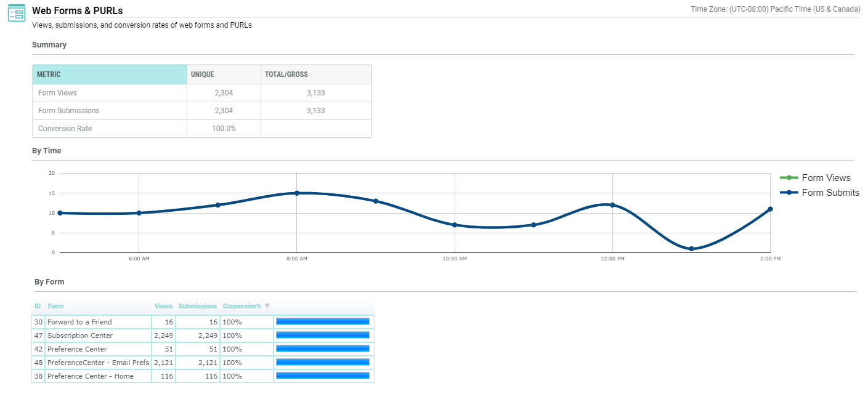Viewport: 868px width, 394px height.
Task: Click the 12:00 PM chart data point
Action: [612, 205]
